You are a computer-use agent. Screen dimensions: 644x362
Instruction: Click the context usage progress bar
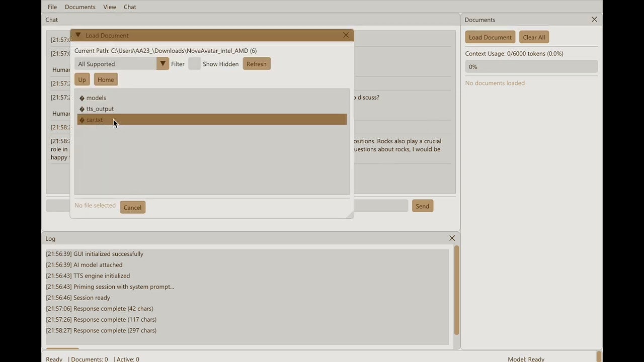point(531,66)
